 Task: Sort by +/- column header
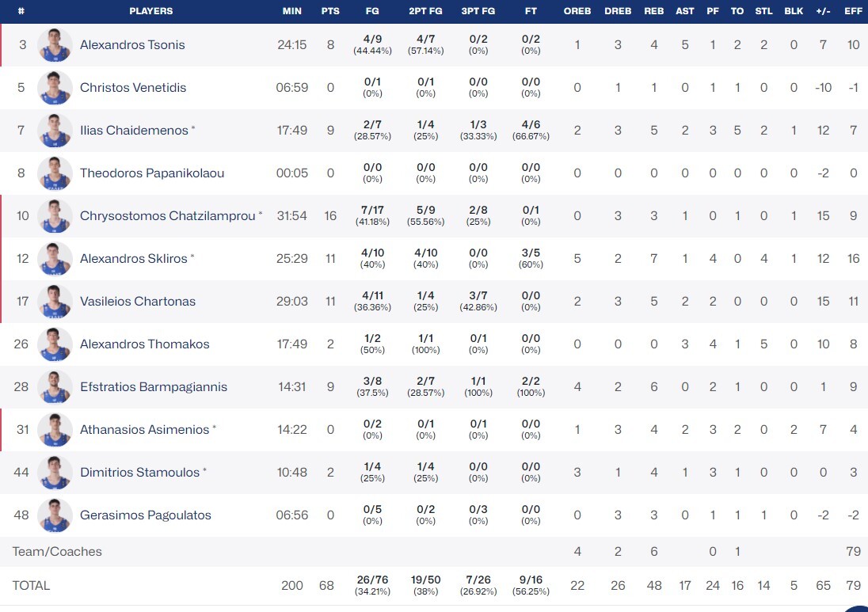pyautogui.click(x=823, y=11)
